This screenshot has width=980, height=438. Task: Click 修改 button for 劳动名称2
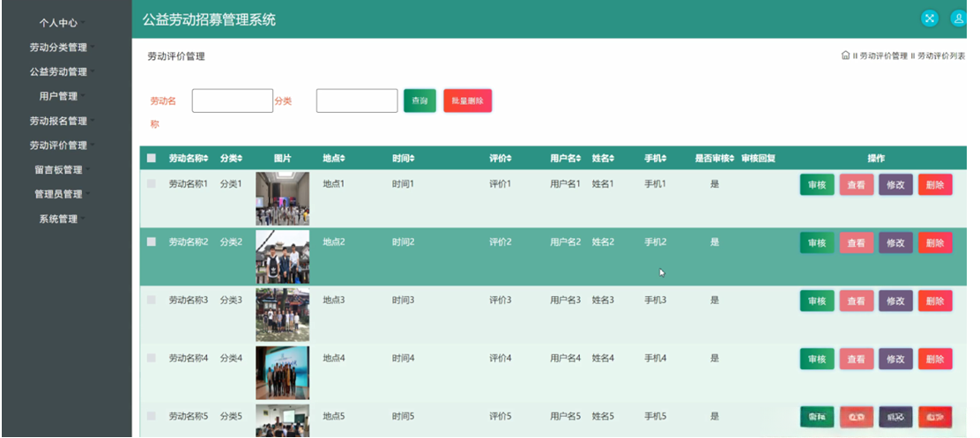(x=895, y=243)
